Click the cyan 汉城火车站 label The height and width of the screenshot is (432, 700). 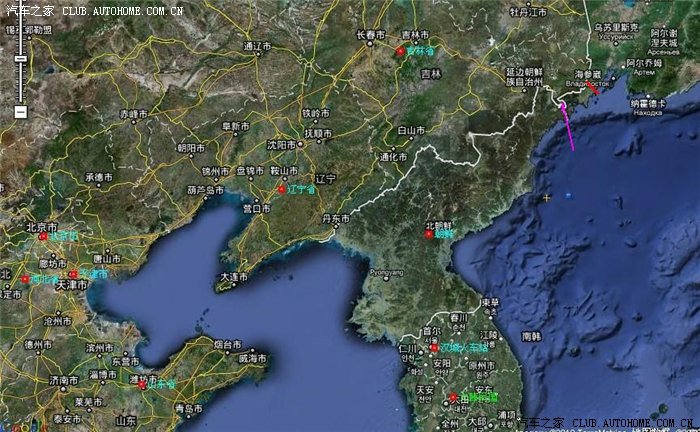point(464,348)
